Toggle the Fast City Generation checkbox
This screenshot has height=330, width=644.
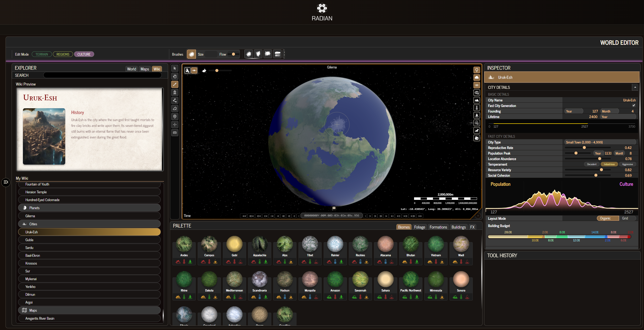634,105
